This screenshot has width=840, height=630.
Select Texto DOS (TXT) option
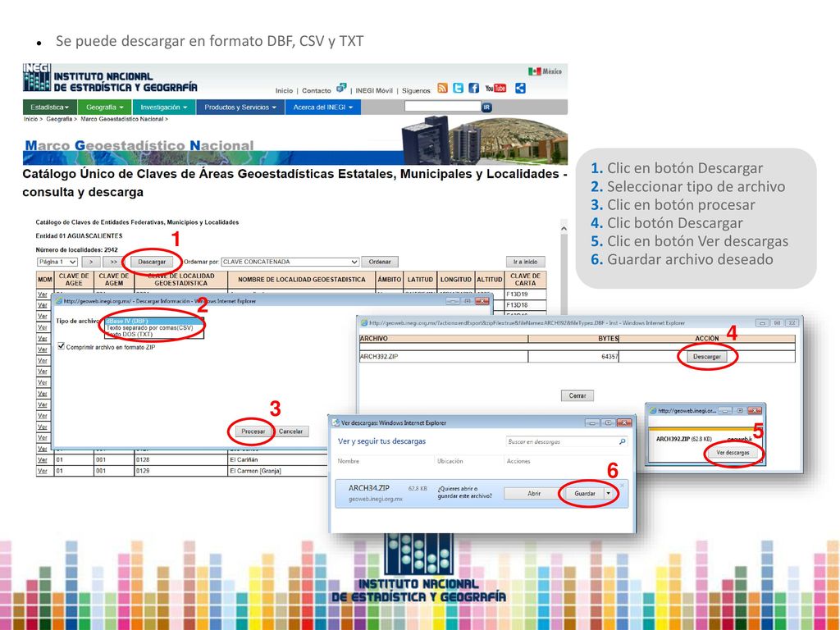click(x=154, y=335)
